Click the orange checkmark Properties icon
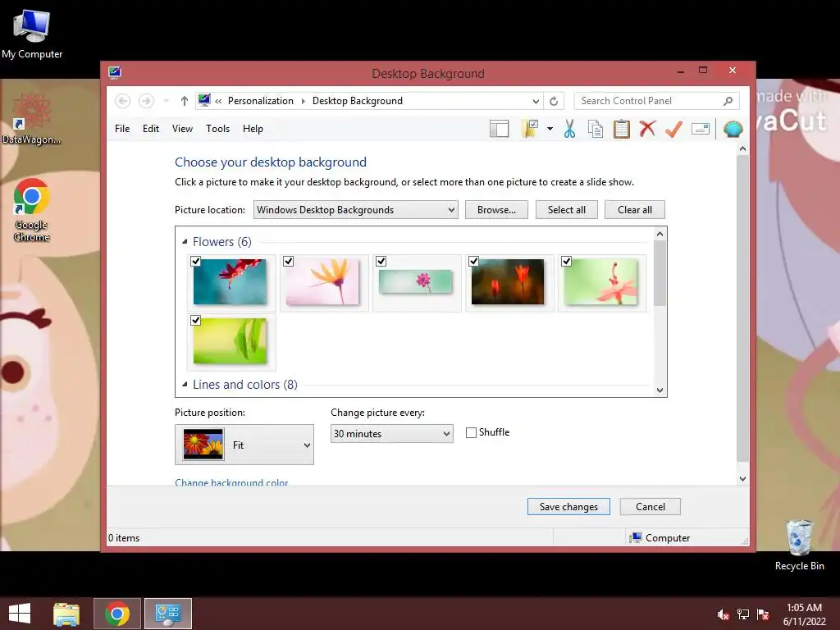Image resolution: width=840 pixels, height=630 pixels. pyautogui.click(x=673, y=129)
